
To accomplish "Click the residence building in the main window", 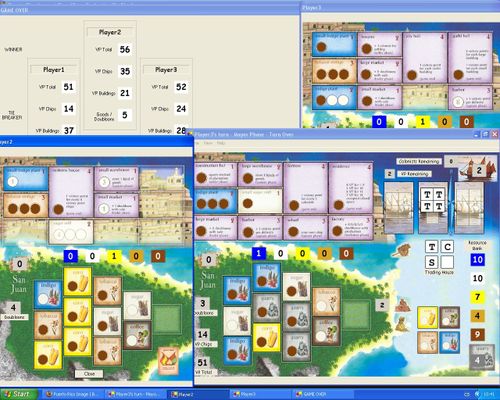I will 351,188.
